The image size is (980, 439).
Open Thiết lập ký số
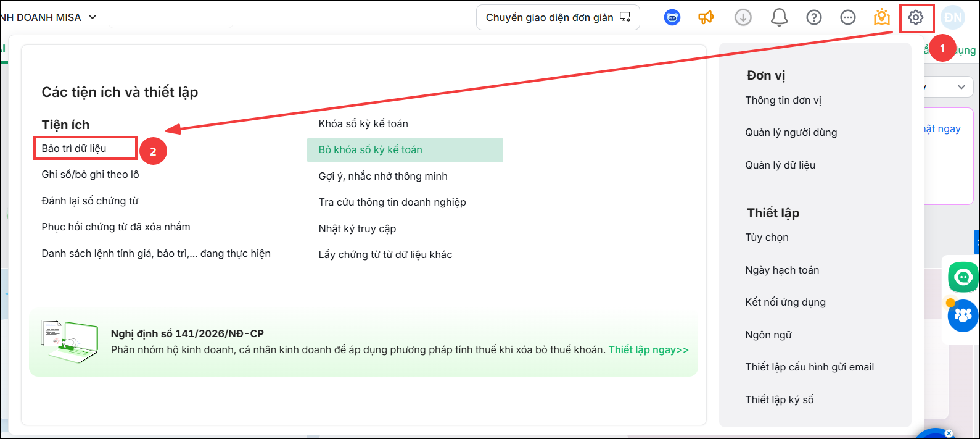click(780, 400)
